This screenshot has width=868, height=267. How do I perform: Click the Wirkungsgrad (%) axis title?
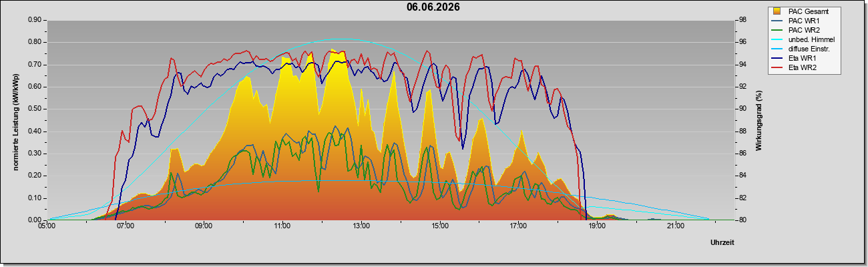click(x=759, y=119)
